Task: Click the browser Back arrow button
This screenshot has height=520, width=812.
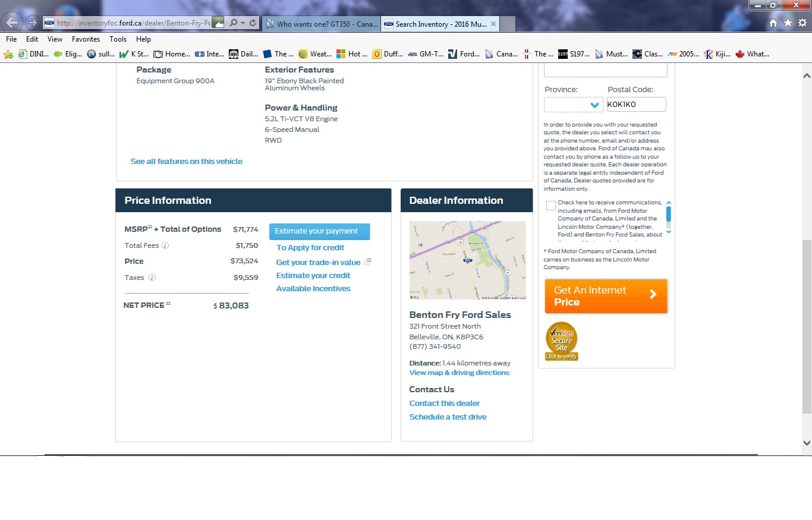Action: [12, 23]
